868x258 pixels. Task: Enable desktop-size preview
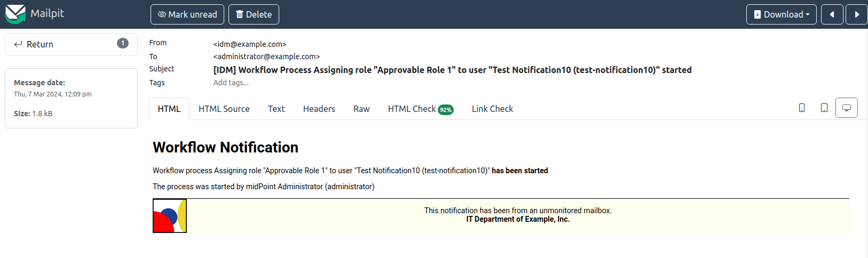click(846, 108)
